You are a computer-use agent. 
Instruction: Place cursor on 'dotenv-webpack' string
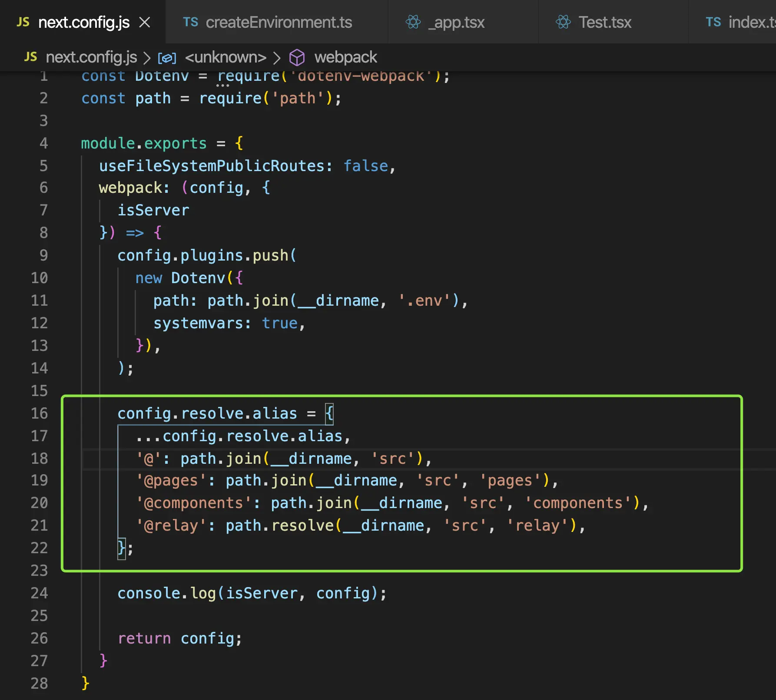pos(361,76)
